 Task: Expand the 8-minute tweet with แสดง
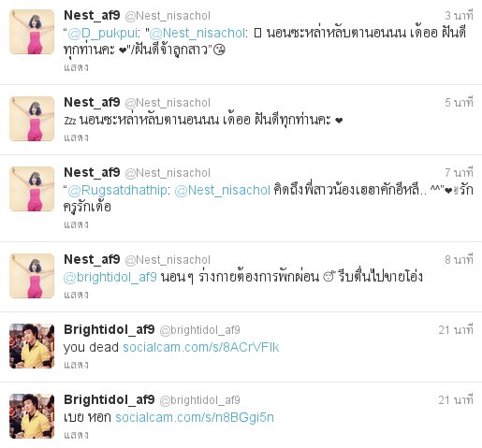76,295
